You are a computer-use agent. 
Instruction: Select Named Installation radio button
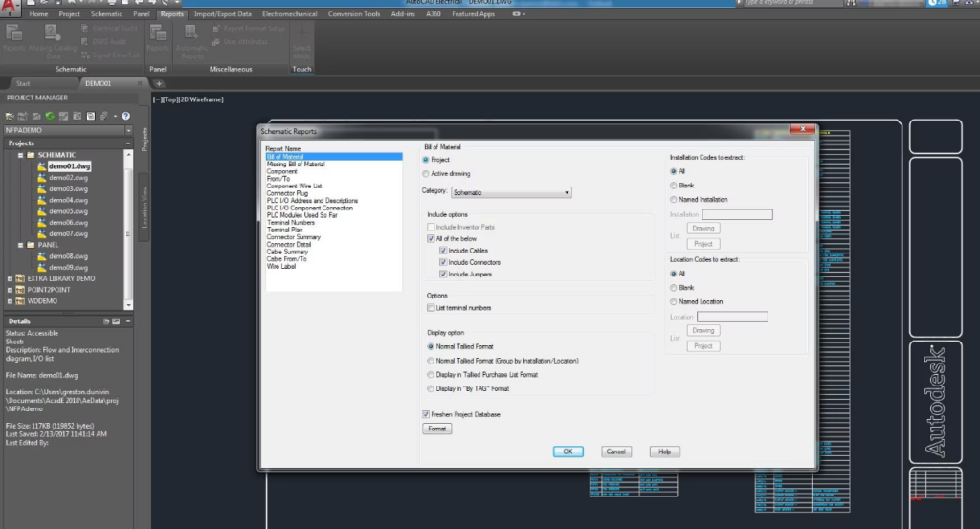pyautogui.click(x=674, y=200)
